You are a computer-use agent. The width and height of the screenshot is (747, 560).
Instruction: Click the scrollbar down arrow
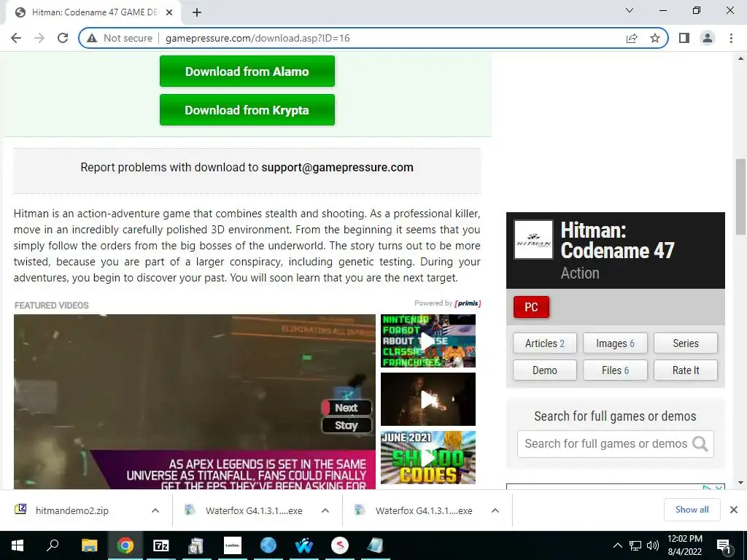pyautogui.click(x=740, y=483)
